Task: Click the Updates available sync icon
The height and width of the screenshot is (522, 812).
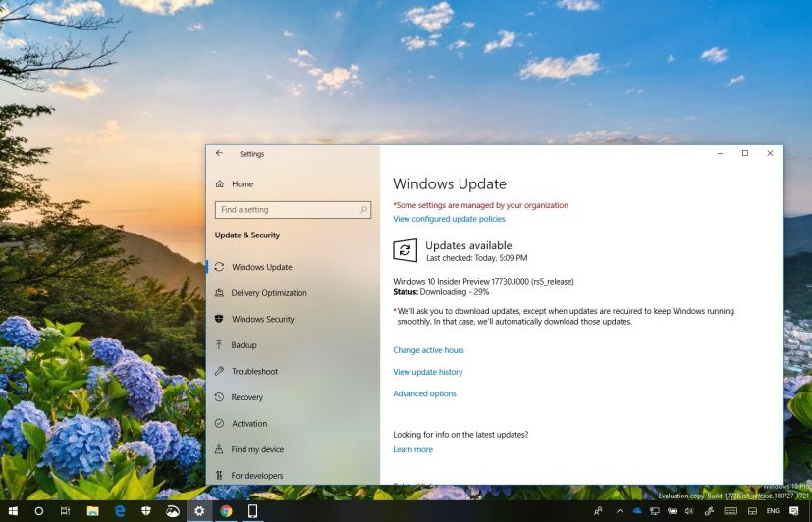Action: point(405,250)
